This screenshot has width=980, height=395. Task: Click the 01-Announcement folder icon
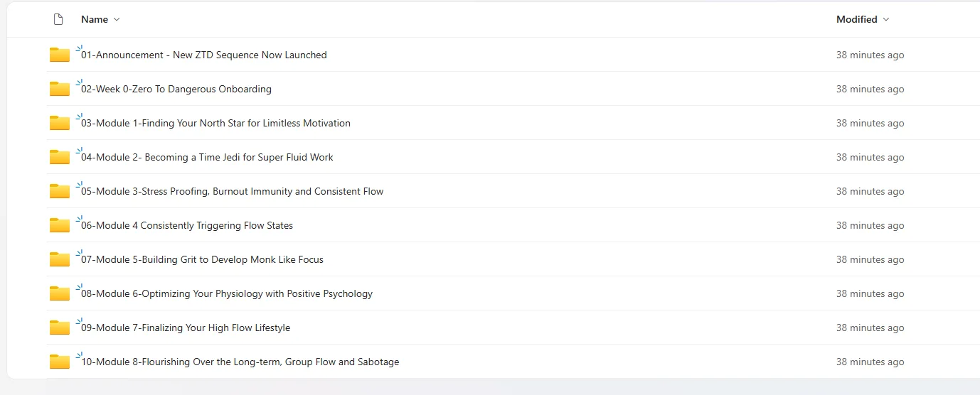click(60, 55)
